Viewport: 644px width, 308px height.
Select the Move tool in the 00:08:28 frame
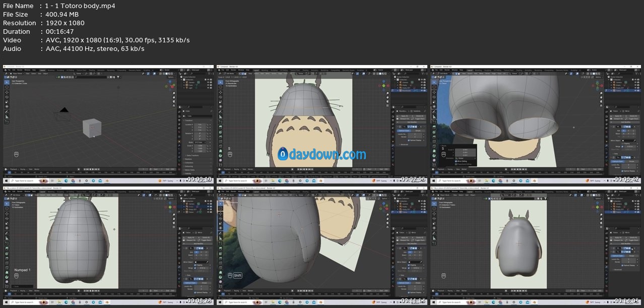click(7, 214)
